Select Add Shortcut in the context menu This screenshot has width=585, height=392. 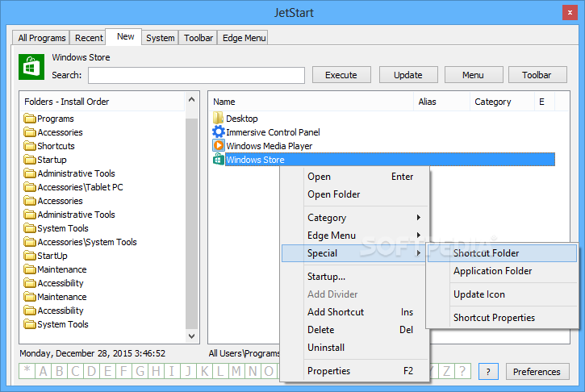pyautogui.click(x=355, y=312)
